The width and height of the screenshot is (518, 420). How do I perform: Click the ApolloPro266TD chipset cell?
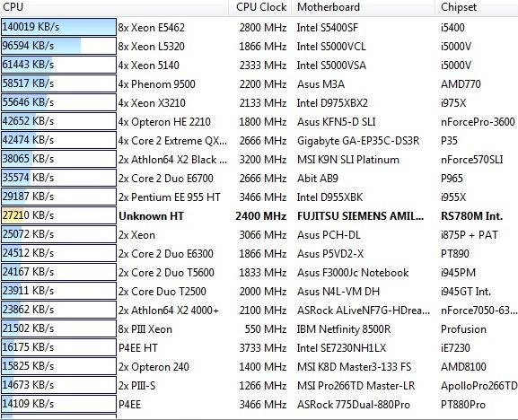[479, 385]
